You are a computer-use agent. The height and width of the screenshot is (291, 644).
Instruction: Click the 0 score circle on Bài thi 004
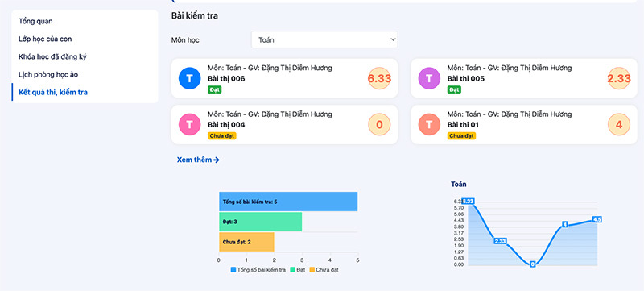point(379,124)
